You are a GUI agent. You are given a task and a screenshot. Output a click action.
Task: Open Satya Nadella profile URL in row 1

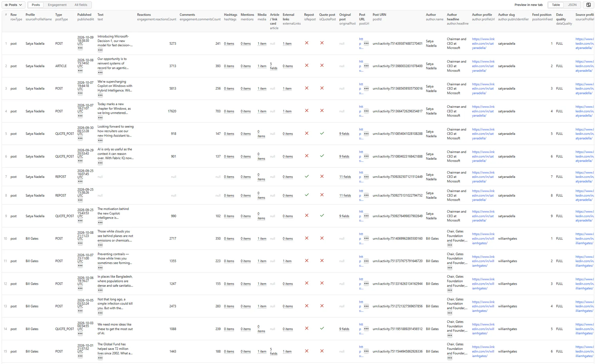click(483, 44)
